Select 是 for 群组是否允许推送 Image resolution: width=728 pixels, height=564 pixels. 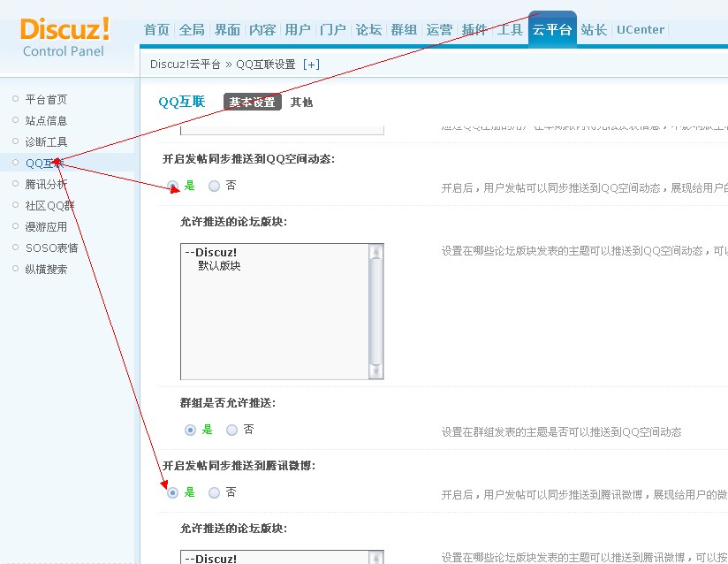click(x=190, y=430)
